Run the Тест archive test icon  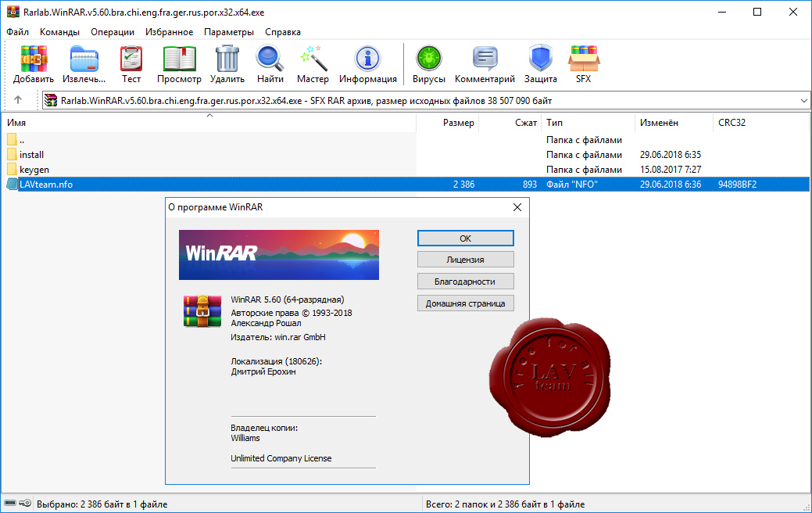coord(131,59)
